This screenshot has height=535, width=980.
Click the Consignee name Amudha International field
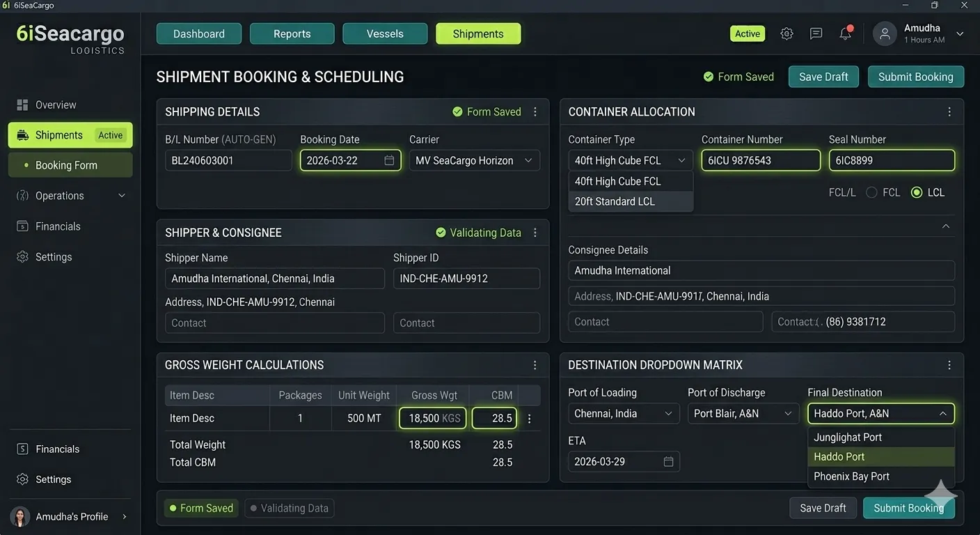(x=761, y=270)
